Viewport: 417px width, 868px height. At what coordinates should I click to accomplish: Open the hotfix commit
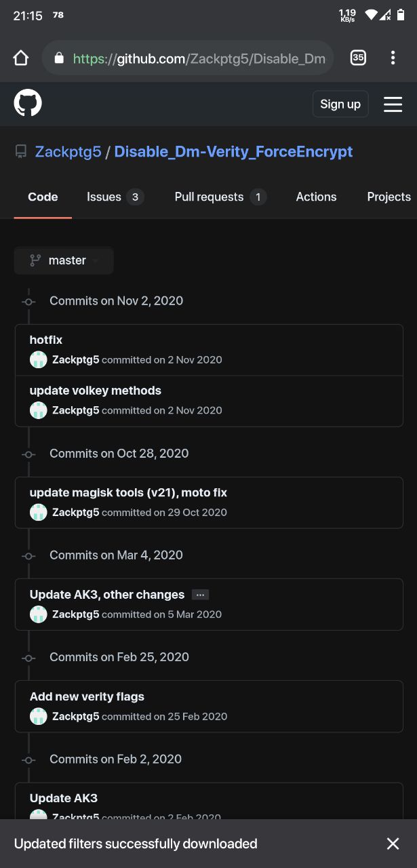pos(46,340)
